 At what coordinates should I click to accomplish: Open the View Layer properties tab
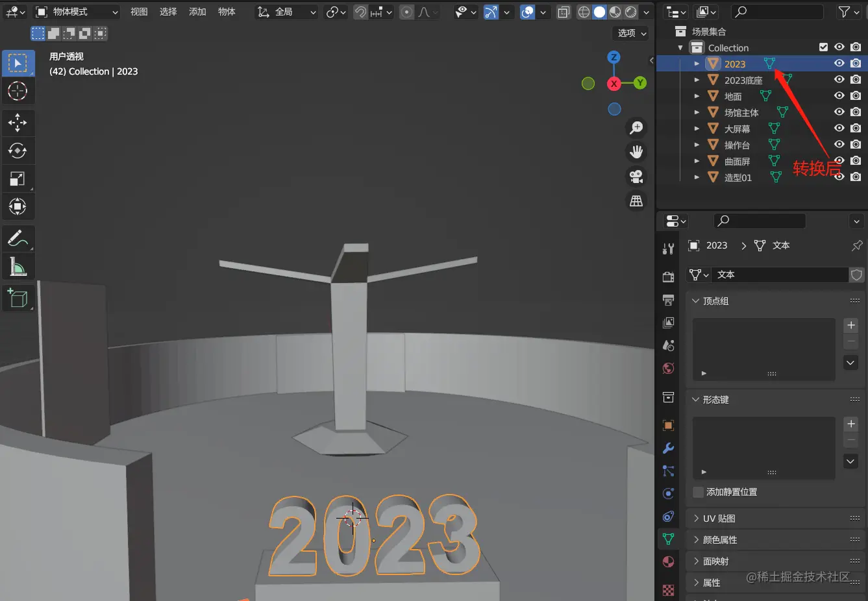coord(668,323)
